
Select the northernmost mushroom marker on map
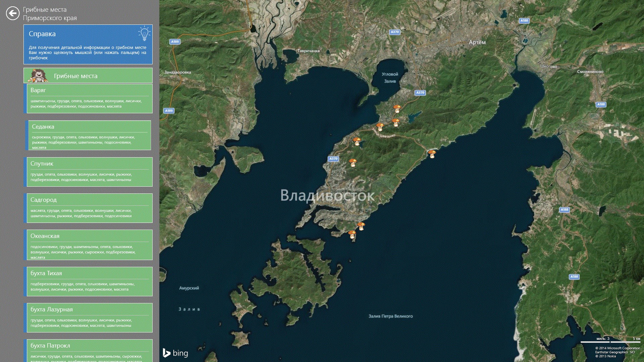(397, 108)
